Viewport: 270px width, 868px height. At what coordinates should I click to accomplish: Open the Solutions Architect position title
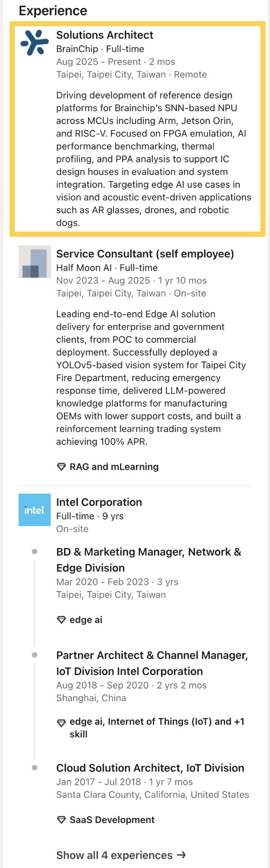[x=105, y=35]
